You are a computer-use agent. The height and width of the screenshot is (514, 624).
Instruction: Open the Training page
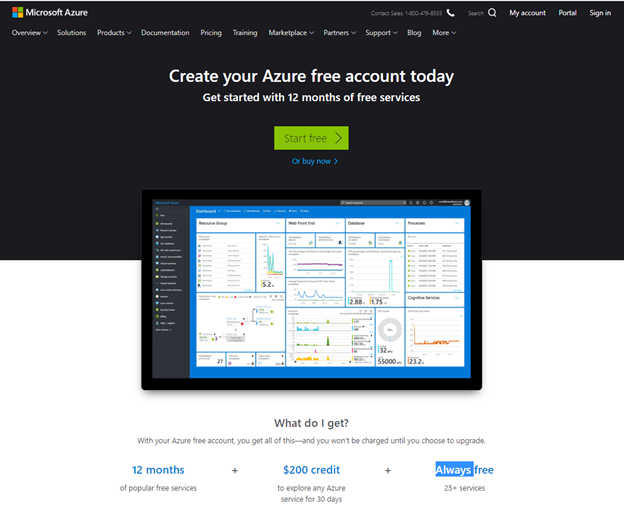[245, 33]
